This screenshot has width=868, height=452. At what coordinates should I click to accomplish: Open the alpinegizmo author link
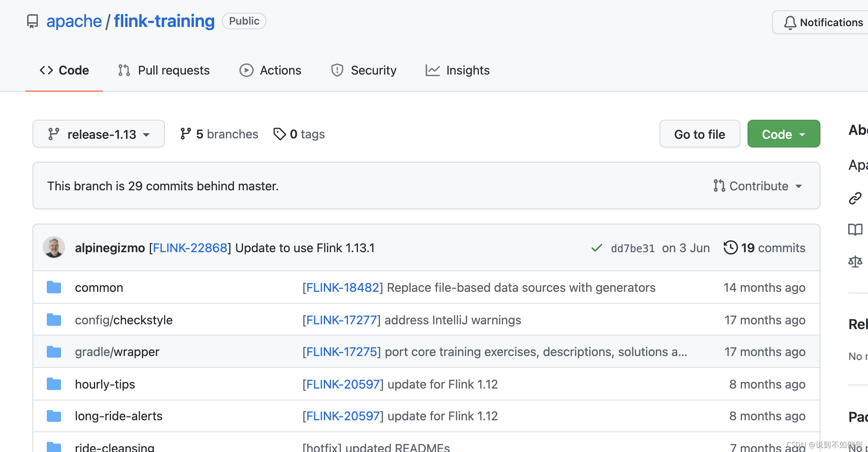[x=110, y=248]
